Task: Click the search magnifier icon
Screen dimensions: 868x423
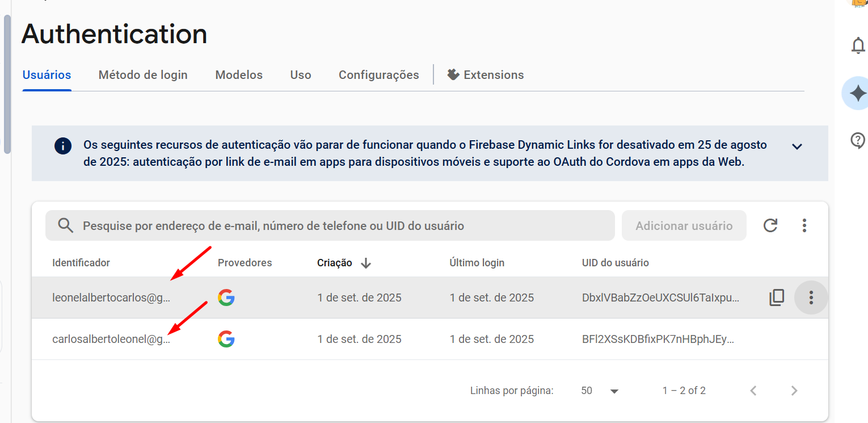Action: pos(65,225)
